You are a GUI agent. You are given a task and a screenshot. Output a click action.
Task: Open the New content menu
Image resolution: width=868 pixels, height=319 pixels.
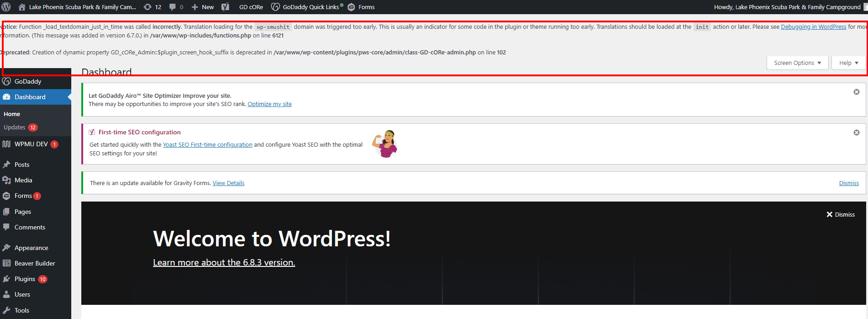[202, 7]
